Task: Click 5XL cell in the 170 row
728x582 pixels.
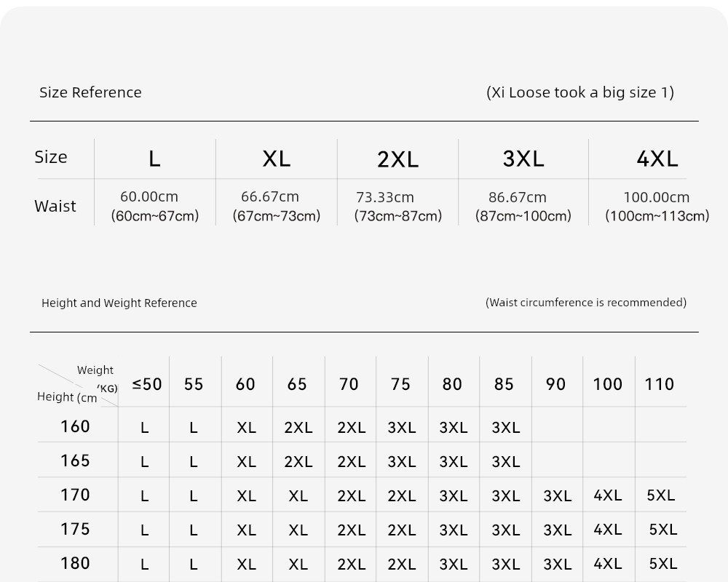Action: click(x=661, y=495)
